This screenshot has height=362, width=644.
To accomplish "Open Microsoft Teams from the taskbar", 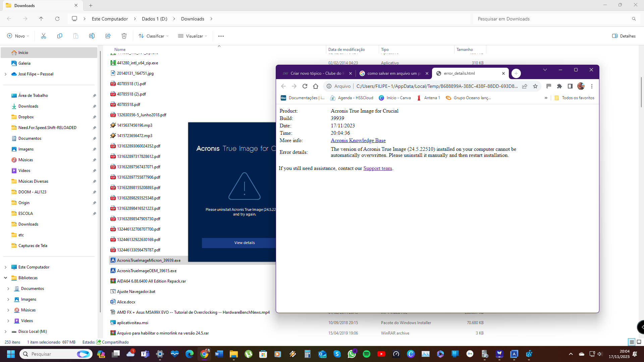I will pyautogui.click(x=145, y=354).
